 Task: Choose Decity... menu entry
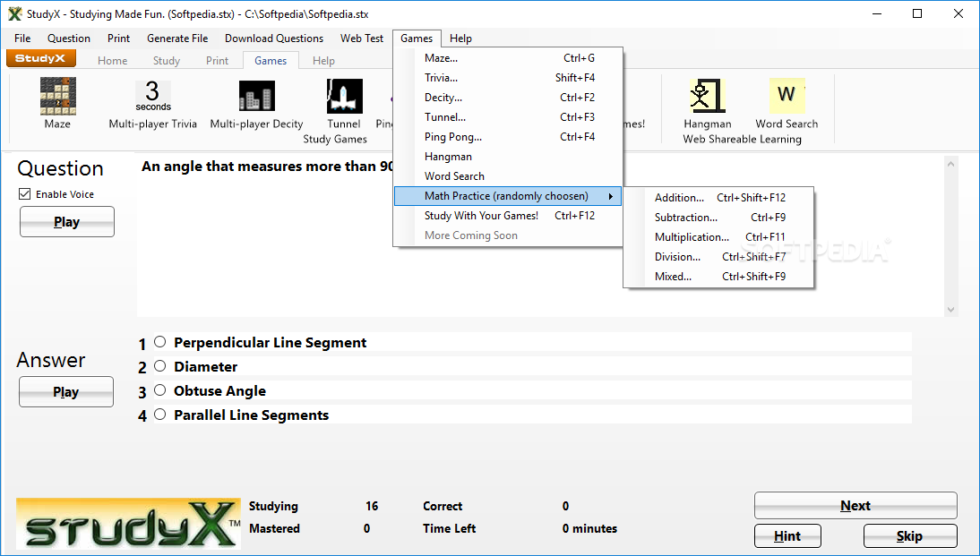coord(508,98)
